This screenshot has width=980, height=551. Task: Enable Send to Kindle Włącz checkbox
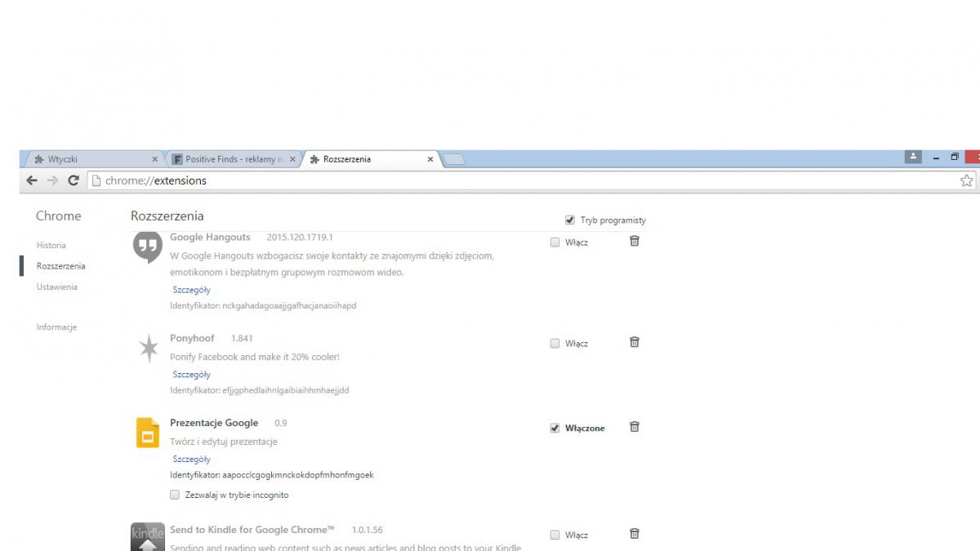[555, 535]
